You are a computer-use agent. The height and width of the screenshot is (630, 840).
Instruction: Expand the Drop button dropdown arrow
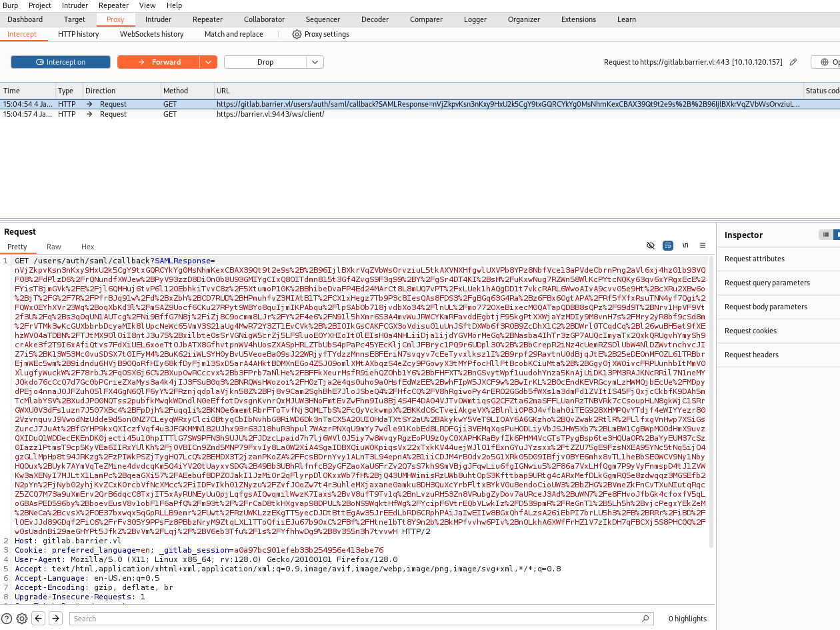point(315,62)
